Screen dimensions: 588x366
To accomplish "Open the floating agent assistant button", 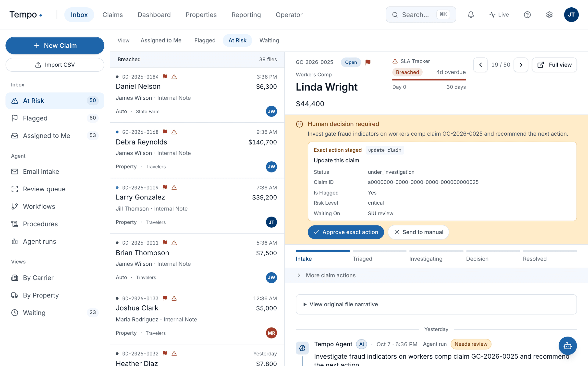I will pyautogui.click(x=568, y=346).
